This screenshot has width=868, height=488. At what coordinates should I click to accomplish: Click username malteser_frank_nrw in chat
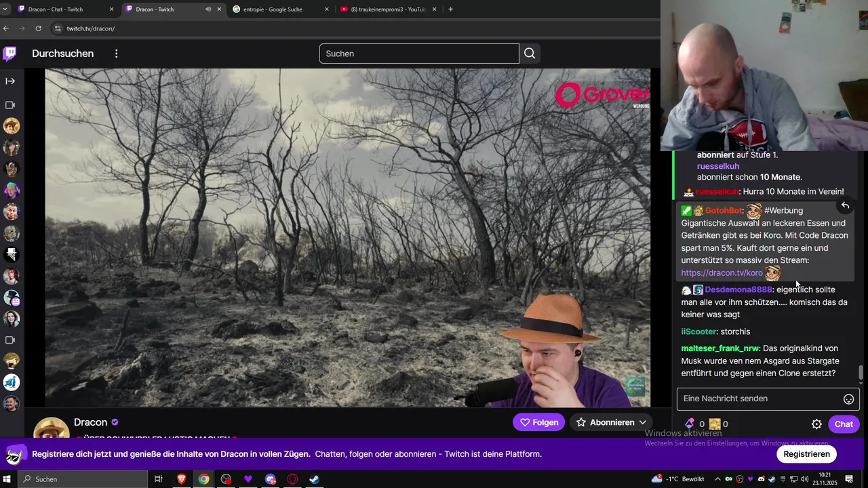tap(719, 348)
